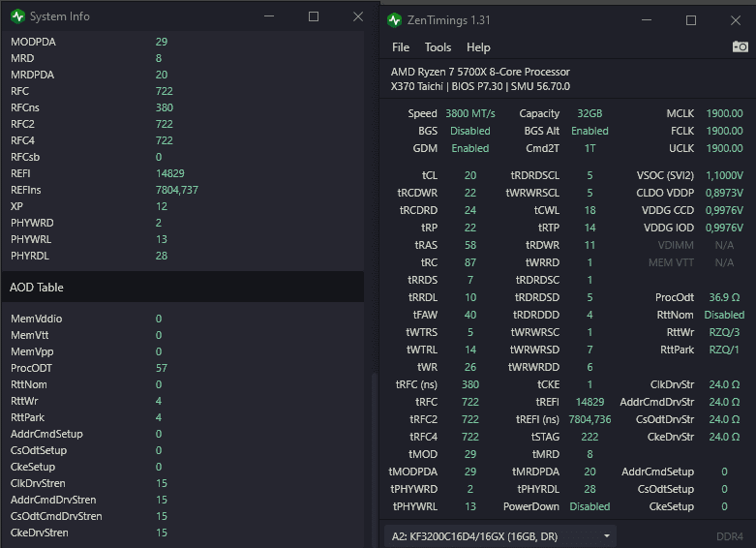Click the ZenTimings title bar app icon
This screenshot has height=548, width=756.
(394, 20)
